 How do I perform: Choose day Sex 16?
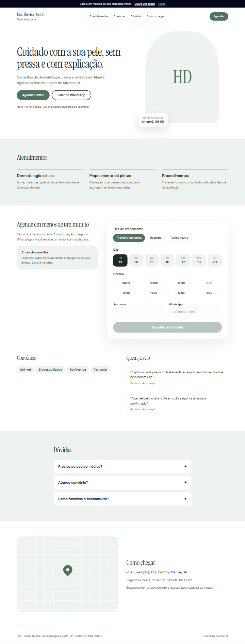coord(167,261)
